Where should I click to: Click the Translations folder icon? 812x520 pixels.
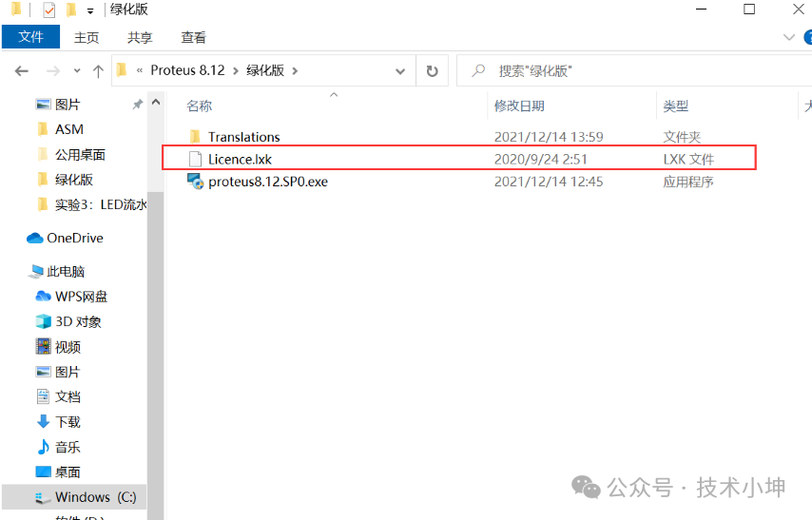pos(195,137)
